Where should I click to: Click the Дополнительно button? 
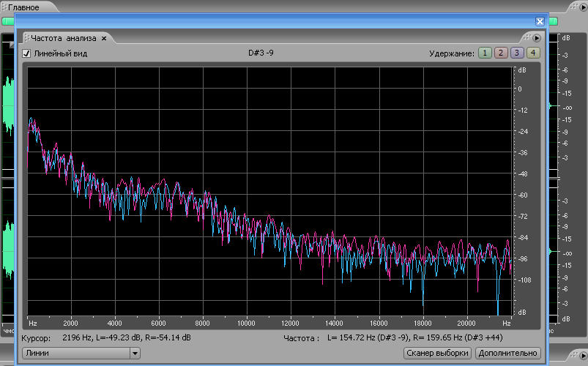(x=507, y=354)
